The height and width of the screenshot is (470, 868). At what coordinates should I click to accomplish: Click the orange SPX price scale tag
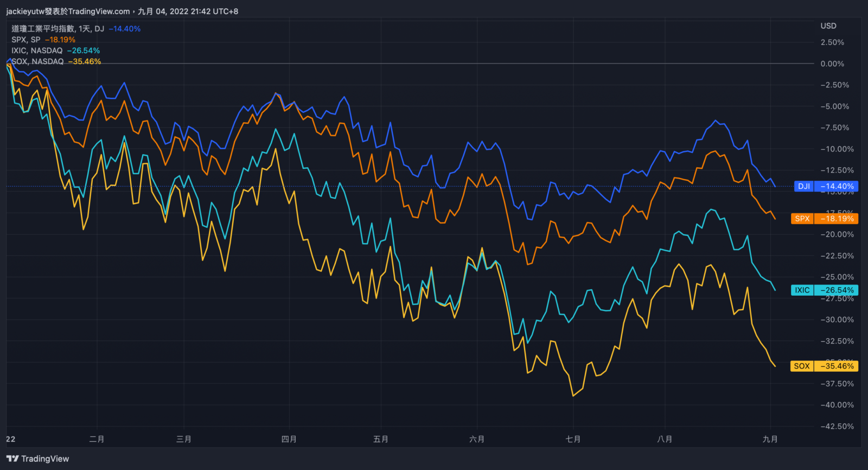[x=802, y=219]
